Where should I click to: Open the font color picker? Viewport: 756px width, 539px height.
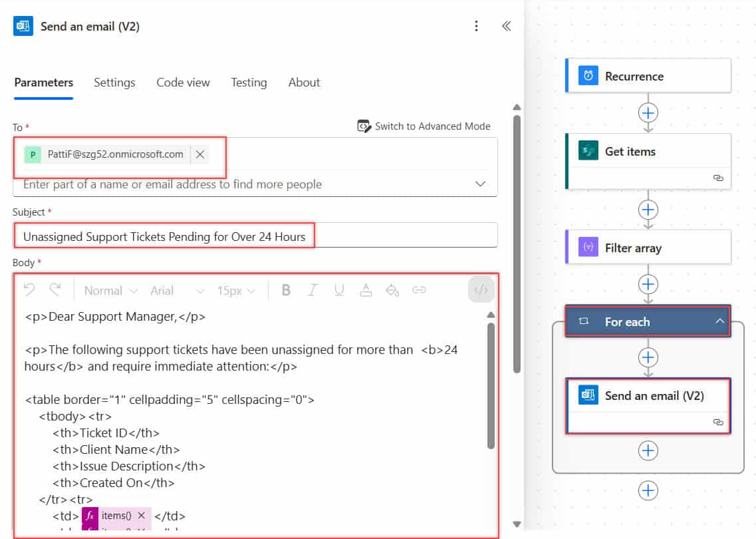pos(366,289)
